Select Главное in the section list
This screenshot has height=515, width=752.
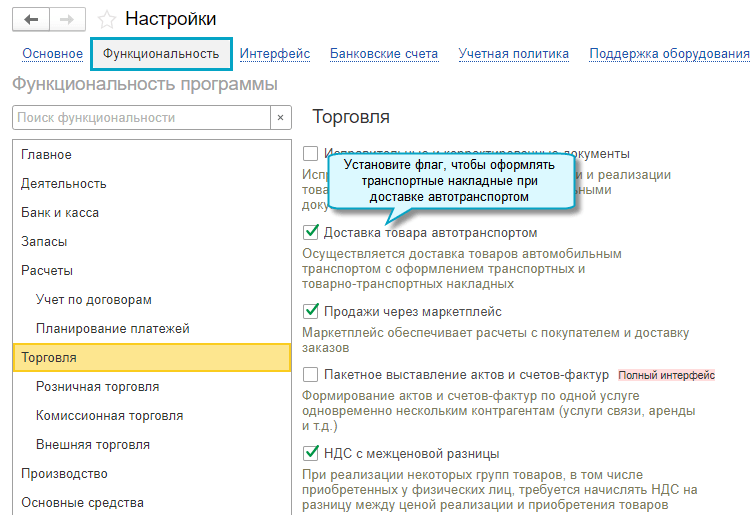(x=47, y=155)
